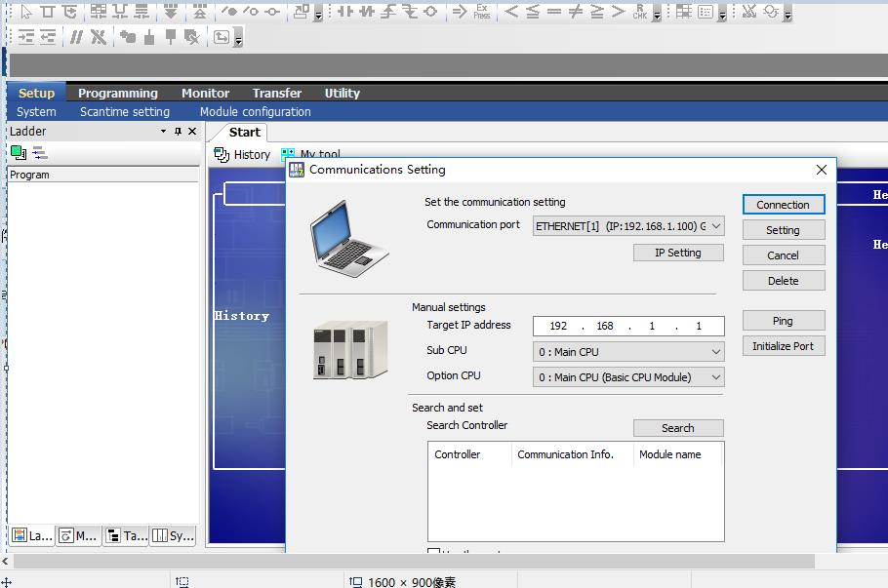
Task: Click the not-equal comparison instruction icon
Action: [x=576, y=12]
